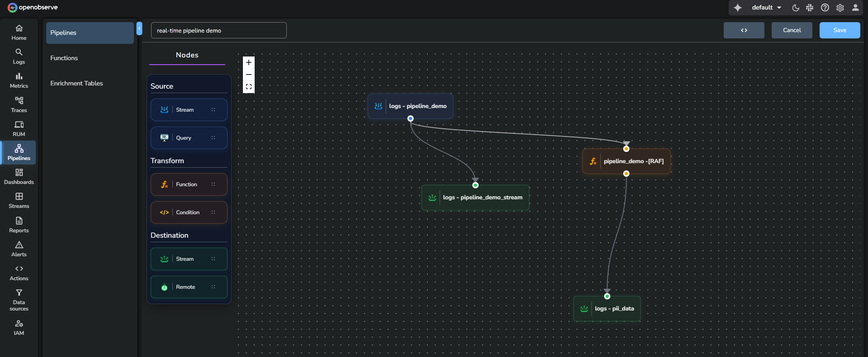
Task: Toggle the JSON code view button
Action: pyautogui.click(x=744, y=30)
